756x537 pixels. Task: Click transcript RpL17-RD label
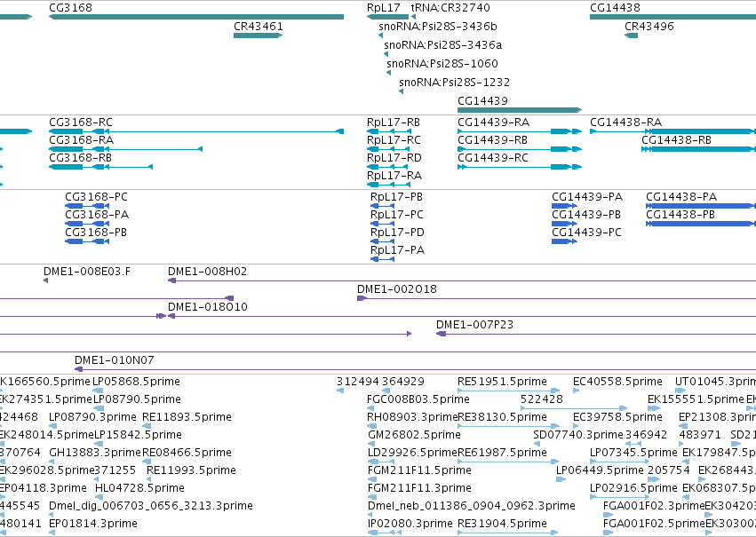[x=394, y=158]
